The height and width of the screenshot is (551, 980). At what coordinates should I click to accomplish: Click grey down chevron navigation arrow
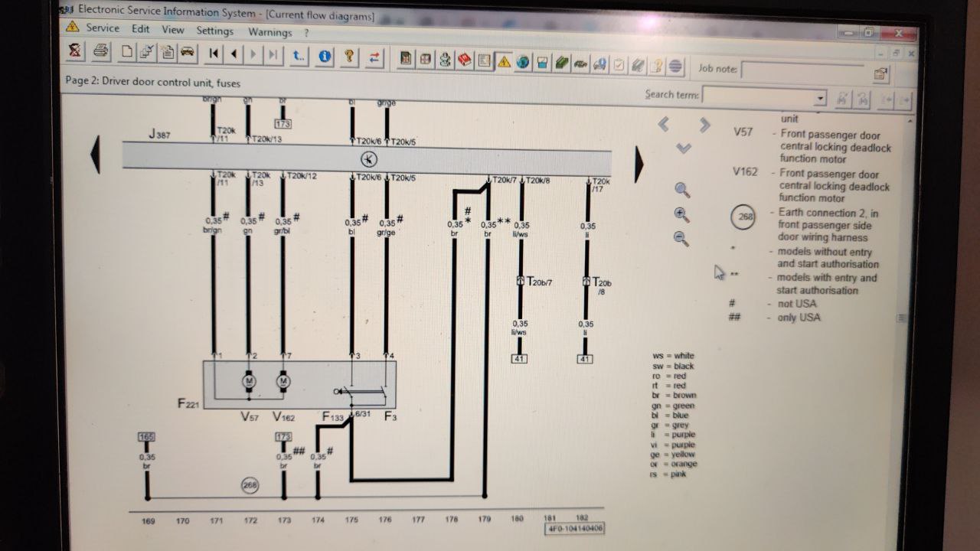(684, 148)
